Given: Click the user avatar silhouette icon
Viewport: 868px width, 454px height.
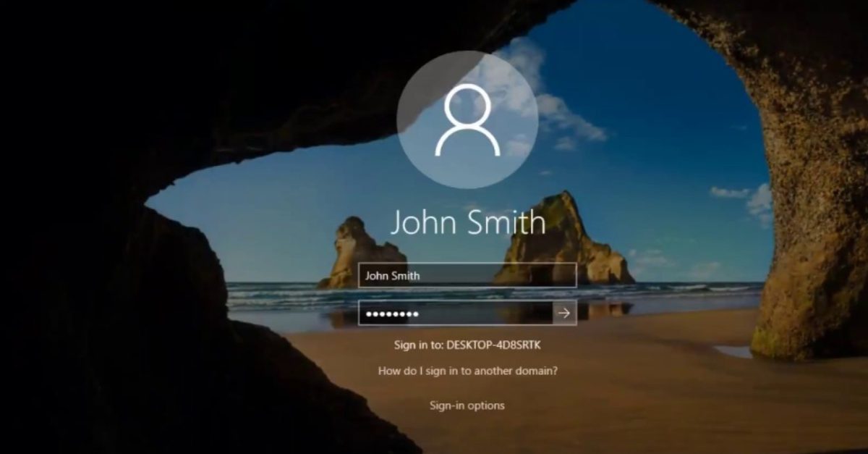Looking at the screenshot, I should click(467, 120).
